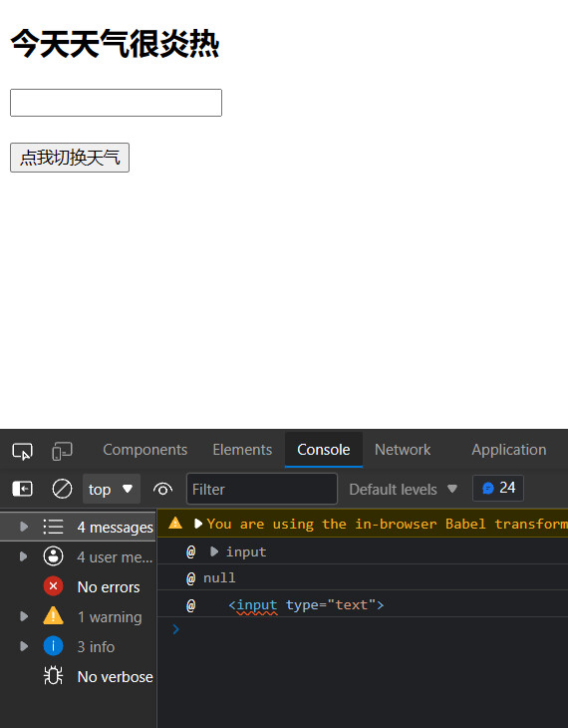Click the messages list icon

[x=54, y=527]
